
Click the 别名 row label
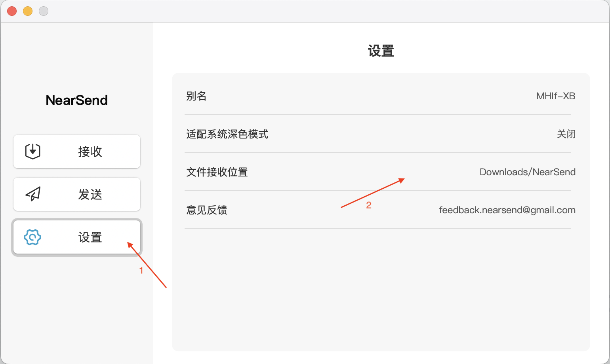(x=196, y=96)
